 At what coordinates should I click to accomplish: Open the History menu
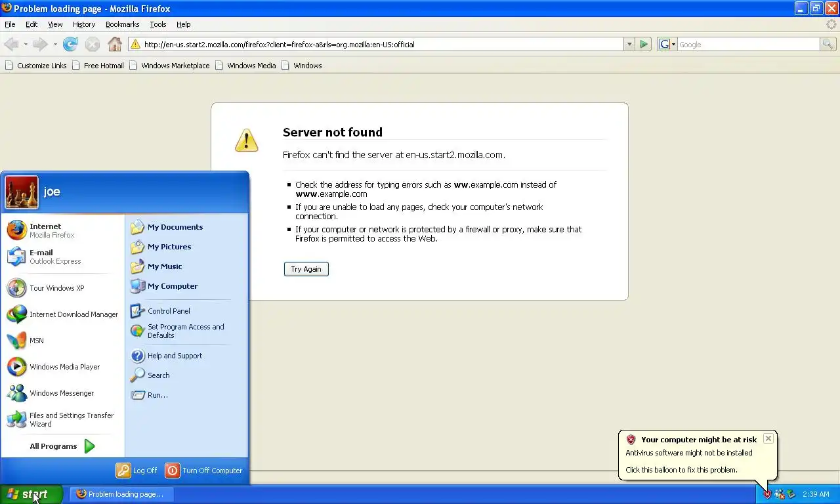[x=84, y=24]
